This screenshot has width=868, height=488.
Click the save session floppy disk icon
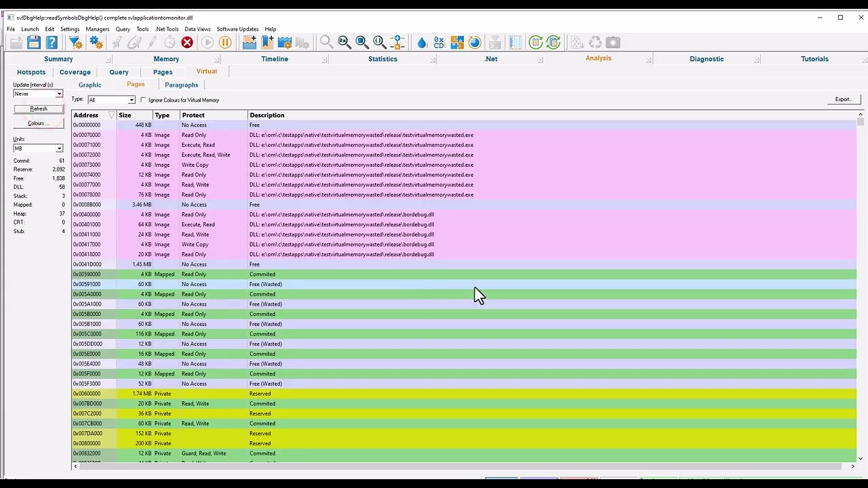point(34,43)
